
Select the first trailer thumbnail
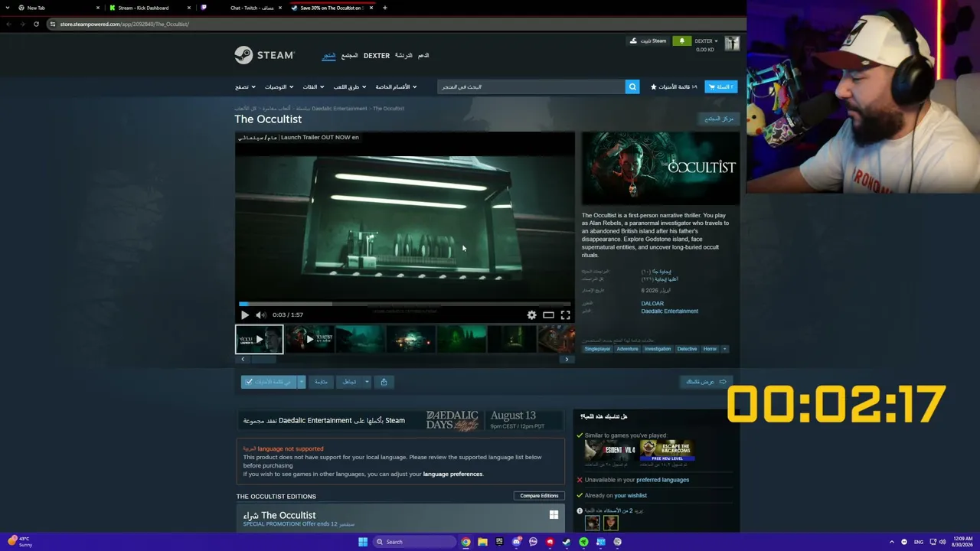(x=259, y=339)
